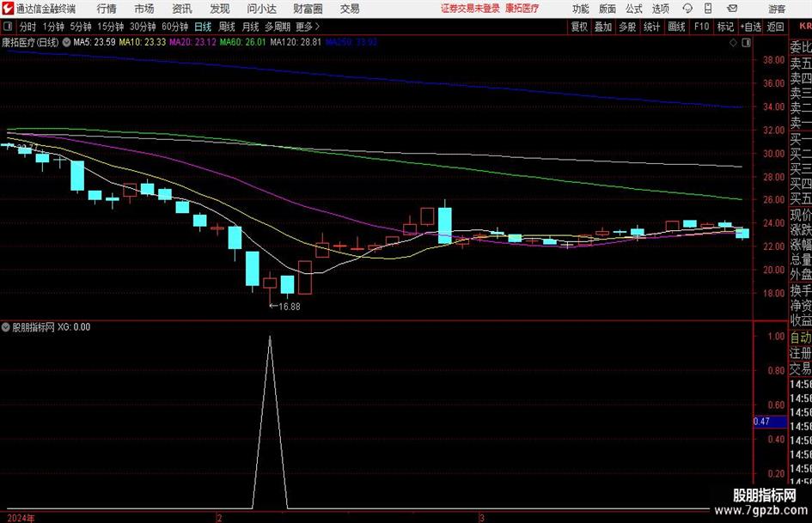
Task: Click the 自动 label in right panel
Action: [801, 338]
